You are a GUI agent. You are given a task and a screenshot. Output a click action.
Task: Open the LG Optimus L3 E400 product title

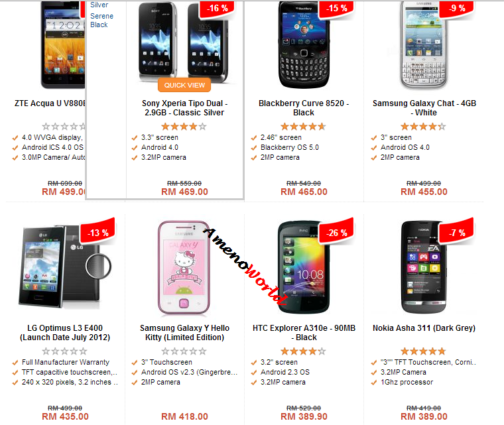pyautogui.click(x=65, y=333)
